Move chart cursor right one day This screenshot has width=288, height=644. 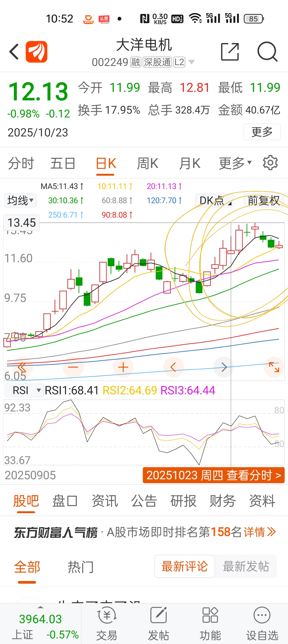click(x=224, y=367)
